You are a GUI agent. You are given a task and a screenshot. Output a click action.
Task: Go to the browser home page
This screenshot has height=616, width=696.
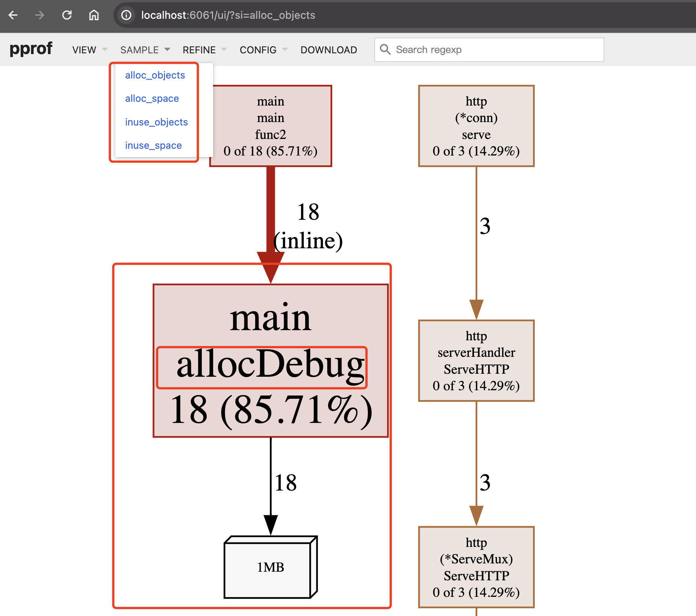[94, 15]
